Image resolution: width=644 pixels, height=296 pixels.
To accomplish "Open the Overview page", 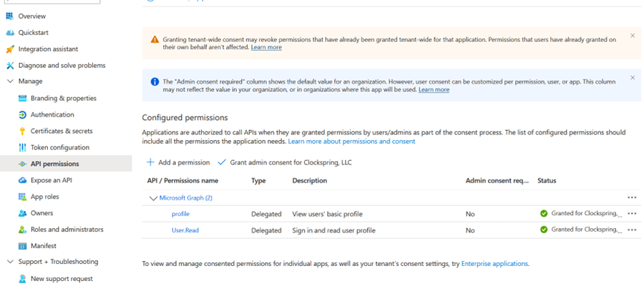I will pos(32,16).
